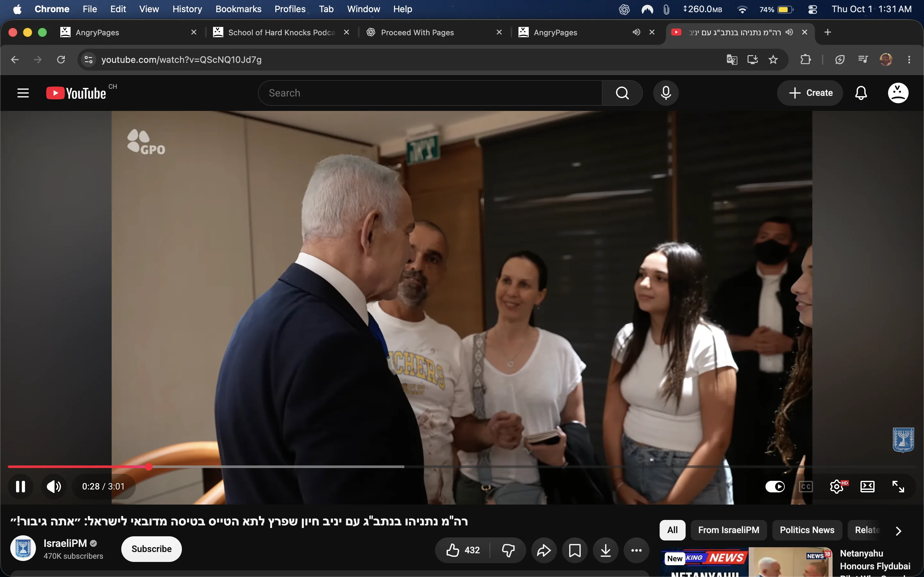924x577 pixels.
Task: Select the Politics News filter chip
Action: (807, 530)
